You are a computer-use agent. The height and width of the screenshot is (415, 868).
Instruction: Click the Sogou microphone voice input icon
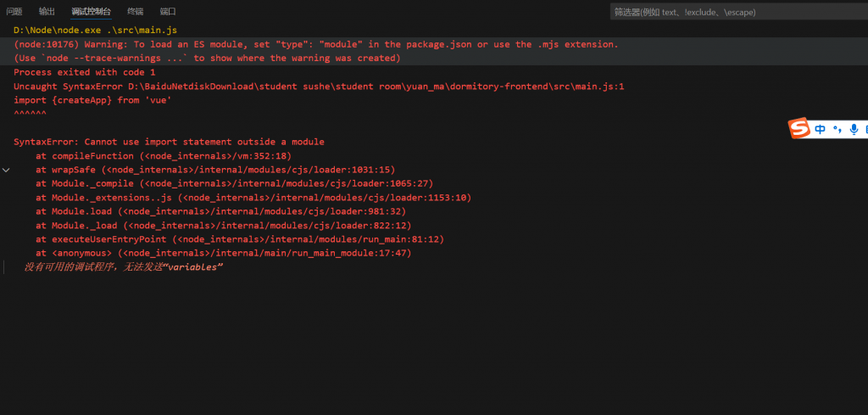click(854, 129)
